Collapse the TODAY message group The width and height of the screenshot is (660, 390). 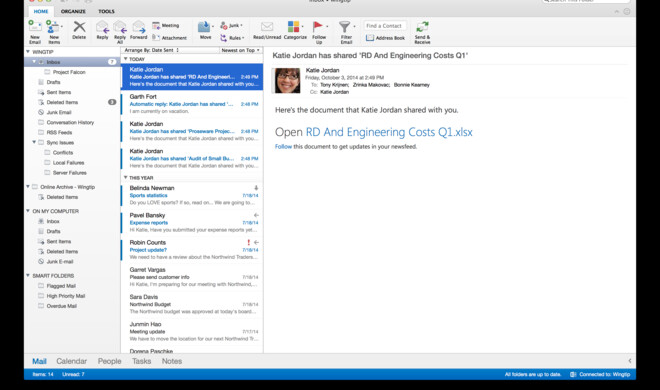coord(125,59)
